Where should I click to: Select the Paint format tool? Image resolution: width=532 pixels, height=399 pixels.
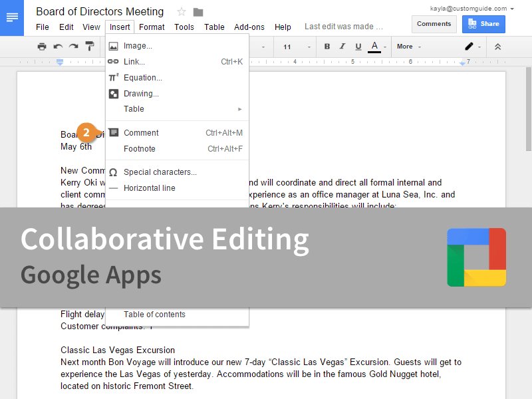[x=90, y=46]
